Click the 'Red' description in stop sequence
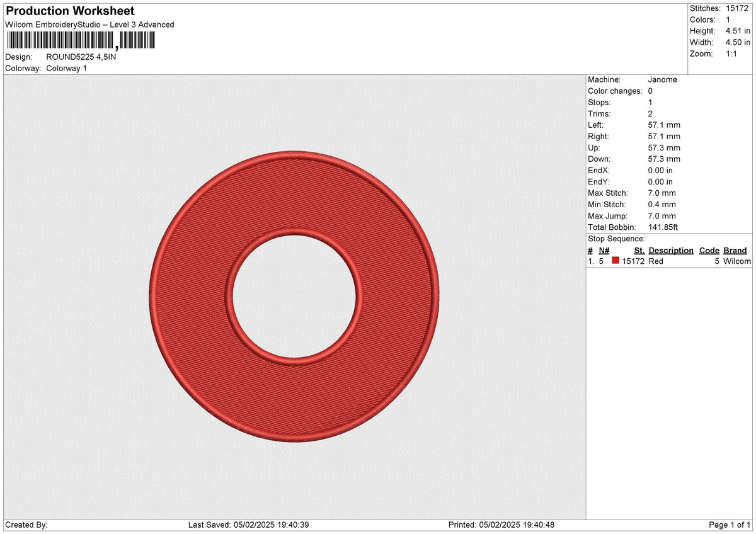Viewport: 756px width, 534px height. [x=656, y=261]
